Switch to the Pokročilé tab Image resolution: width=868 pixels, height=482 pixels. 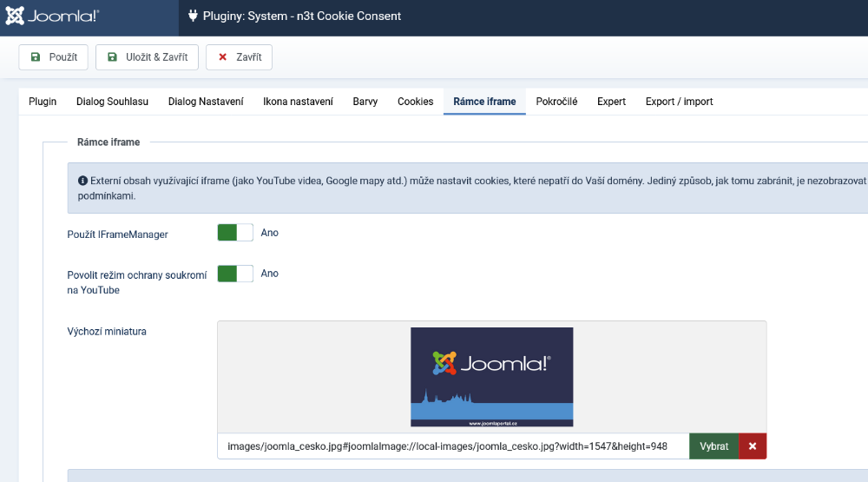click(x=556, y=102)
